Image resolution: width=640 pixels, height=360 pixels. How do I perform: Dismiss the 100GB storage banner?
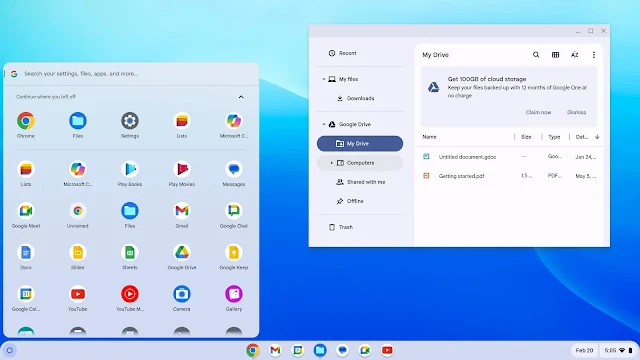click(576, 112)
